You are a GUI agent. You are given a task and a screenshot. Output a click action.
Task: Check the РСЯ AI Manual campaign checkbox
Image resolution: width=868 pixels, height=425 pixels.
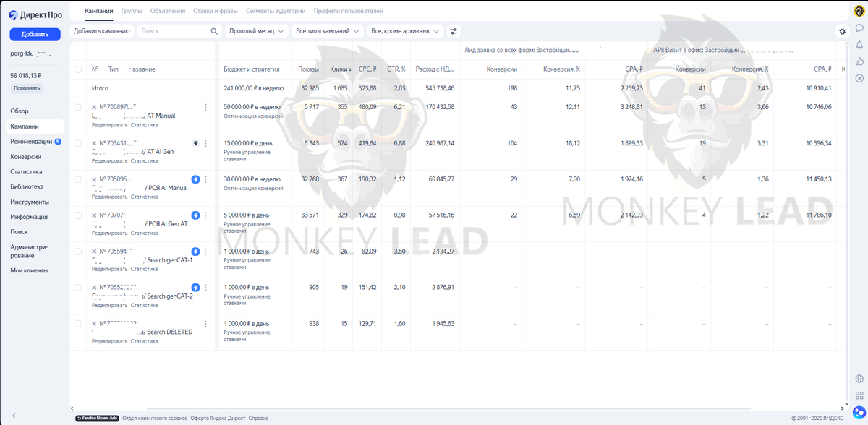pos(78,179)
